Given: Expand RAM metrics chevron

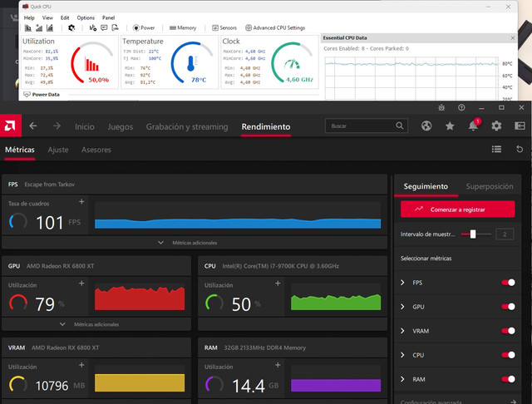Looking at the screenshot, I should click(x=402, y=379).
